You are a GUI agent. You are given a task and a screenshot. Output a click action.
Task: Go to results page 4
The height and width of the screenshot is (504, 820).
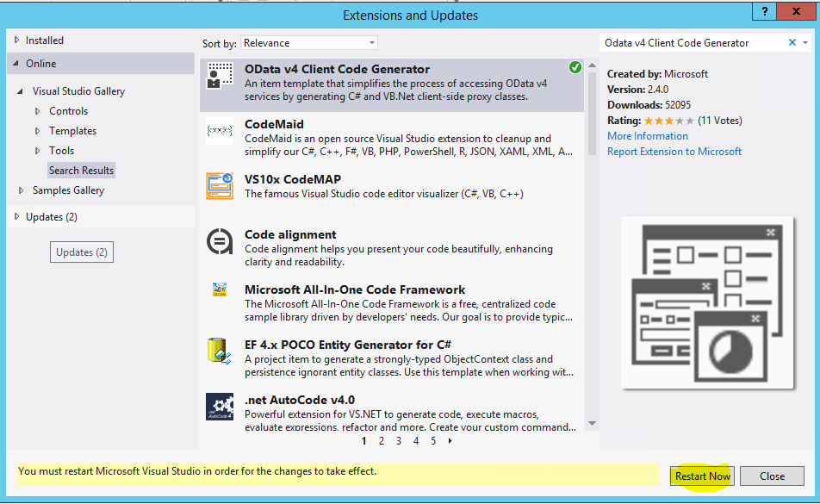(x=416, y=441)
